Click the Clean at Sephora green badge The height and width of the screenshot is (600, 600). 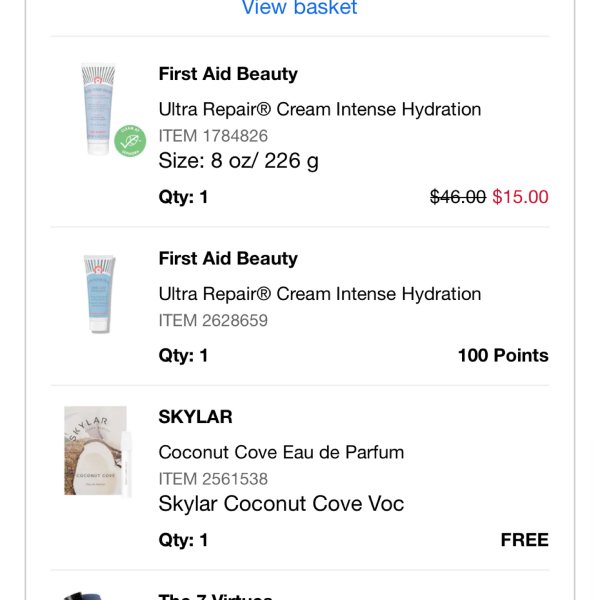click(x=130, y=140)
